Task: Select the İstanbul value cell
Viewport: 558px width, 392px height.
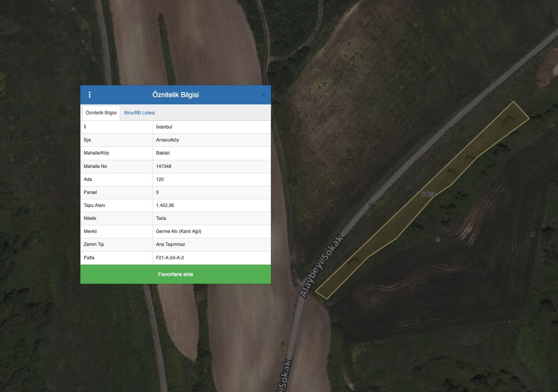Action: 164,127
